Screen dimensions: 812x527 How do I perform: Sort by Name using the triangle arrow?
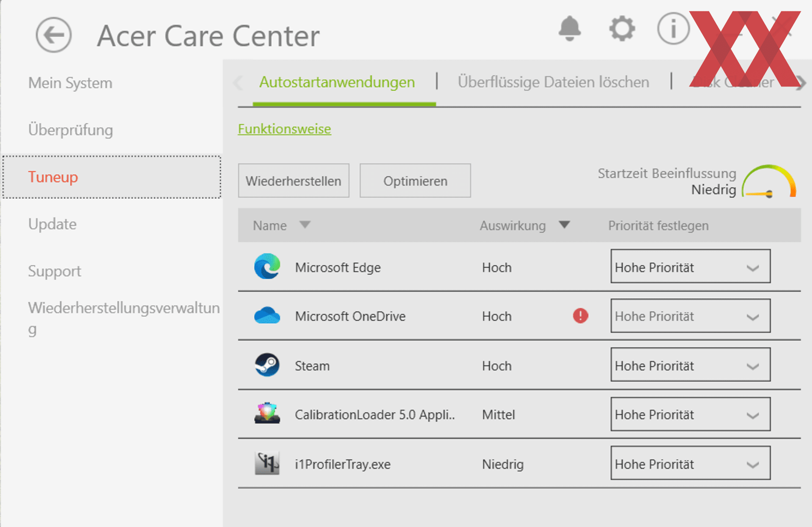tap(305, 224)
